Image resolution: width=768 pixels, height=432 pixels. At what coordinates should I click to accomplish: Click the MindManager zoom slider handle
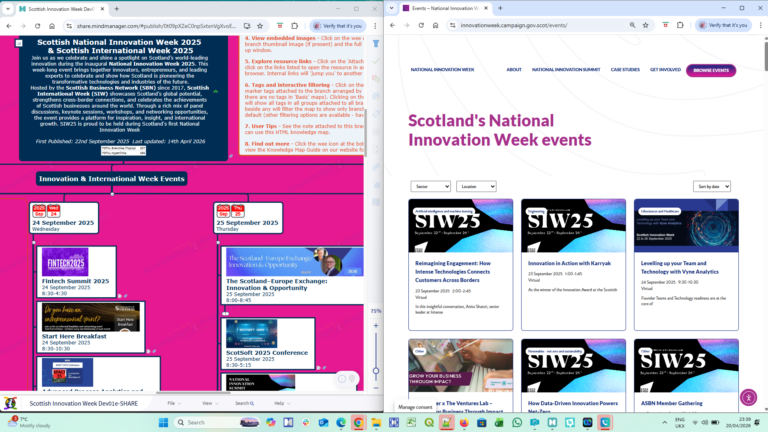[376, 371]
